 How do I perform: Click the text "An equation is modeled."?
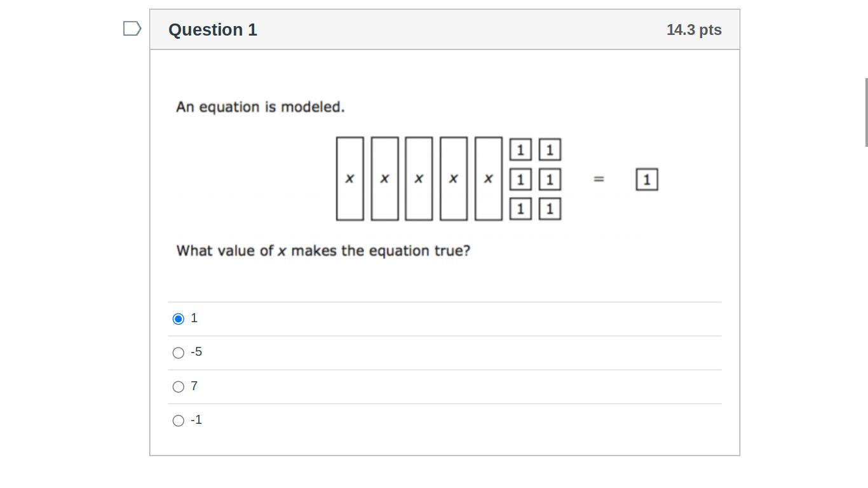[261, 107]
